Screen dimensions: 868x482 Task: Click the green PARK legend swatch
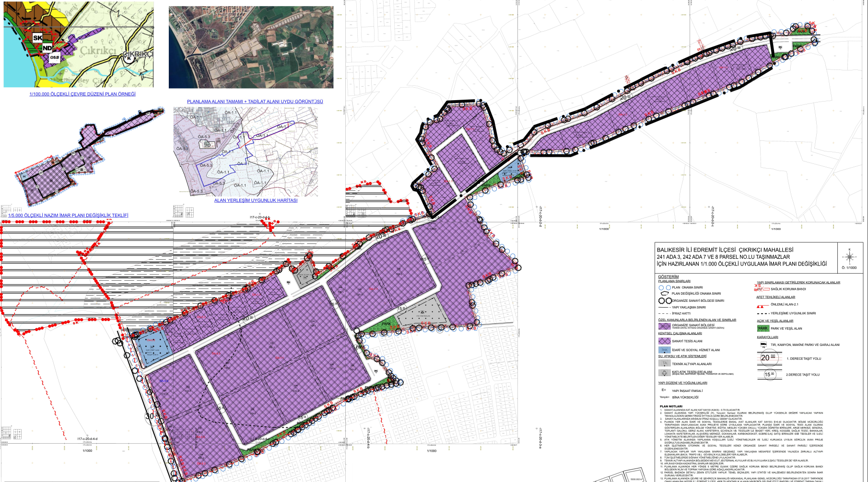(762, 328)
